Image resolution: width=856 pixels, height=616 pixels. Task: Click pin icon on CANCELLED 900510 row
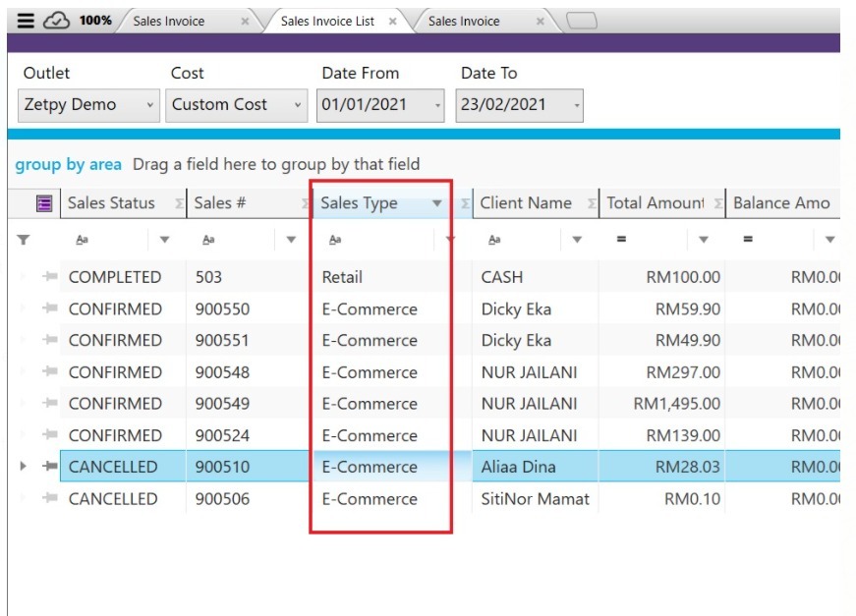coord(49,468)
